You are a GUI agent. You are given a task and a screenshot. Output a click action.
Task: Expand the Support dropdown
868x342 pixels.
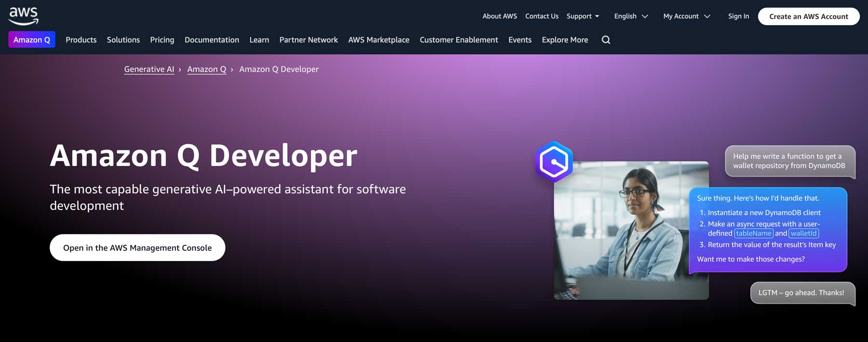583,16
